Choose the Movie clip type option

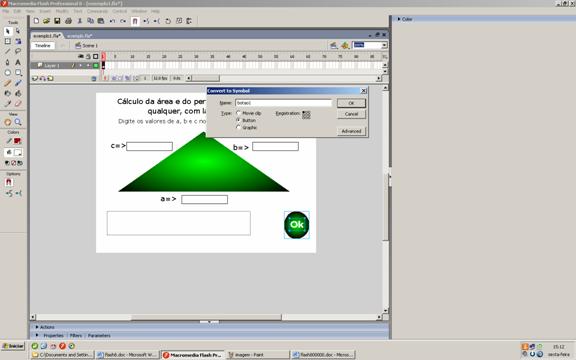point(238,113)
